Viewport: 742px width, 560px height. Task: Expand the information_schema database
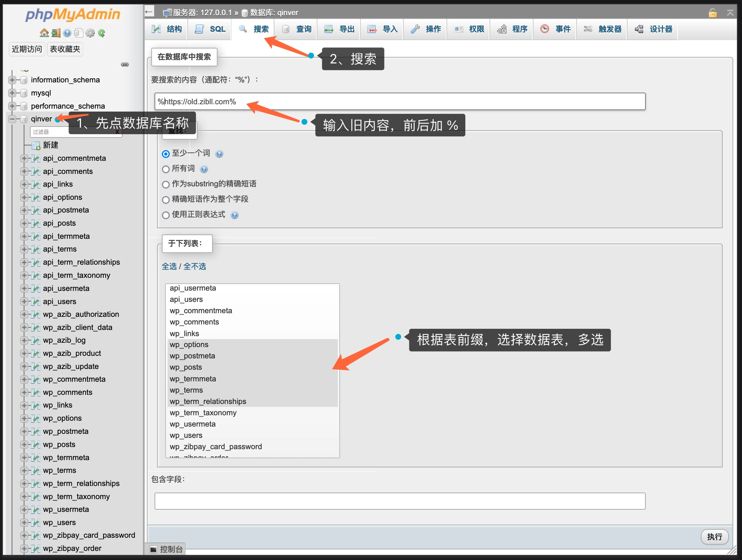(12, 79)
